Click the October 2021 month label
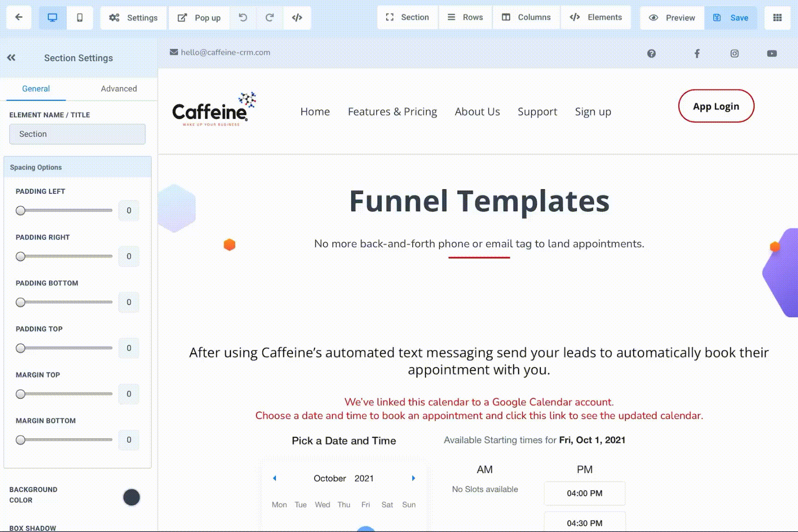 pyautogui.click(x=344, y=478)
